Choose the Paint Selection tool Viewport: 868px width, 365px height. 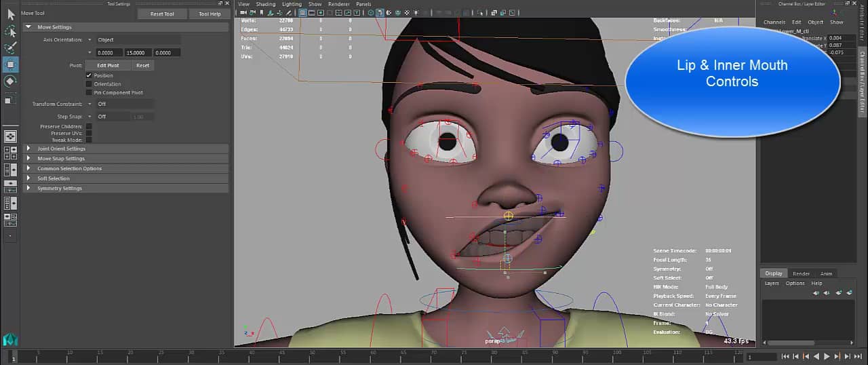point(10,47)
